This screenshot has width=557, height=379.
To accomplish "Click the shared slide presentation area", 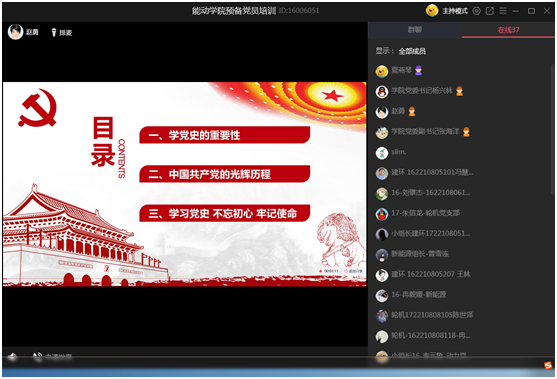I will click(x=185, y=184).
